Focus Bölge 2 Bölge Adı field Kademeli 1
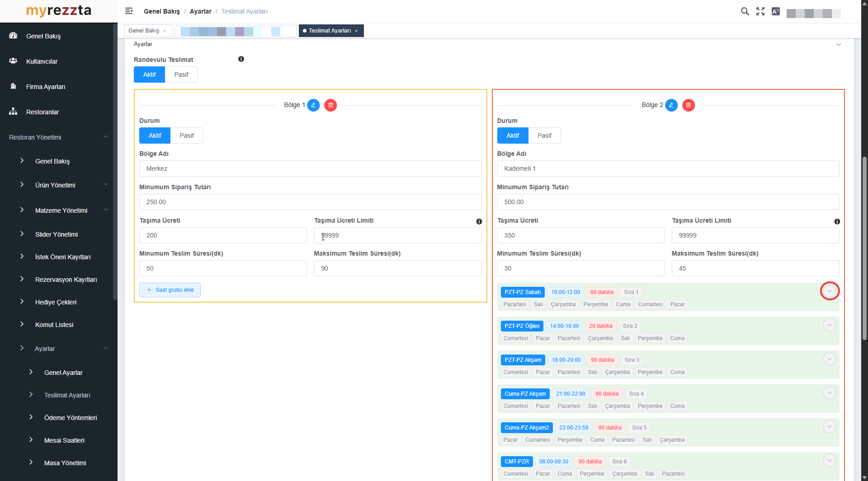This screenshot has width=868, height=481. (668, 168)
